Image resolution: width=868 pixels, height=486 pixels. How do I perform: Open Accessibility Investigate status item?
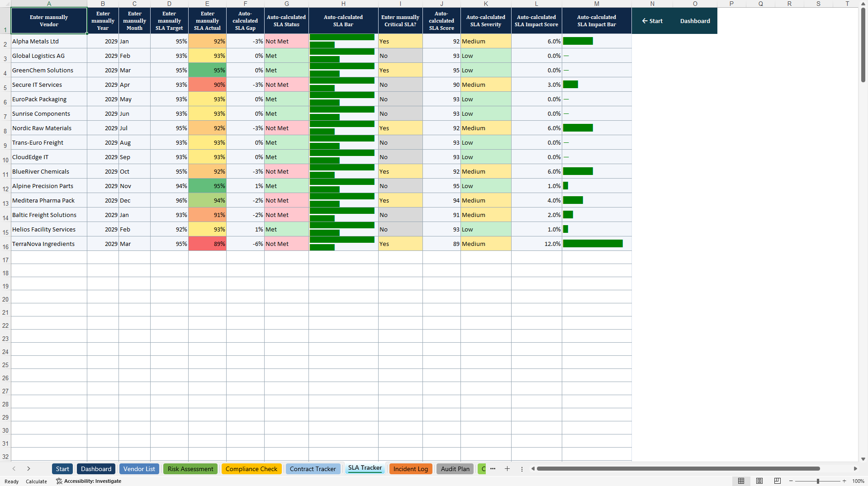89,481
